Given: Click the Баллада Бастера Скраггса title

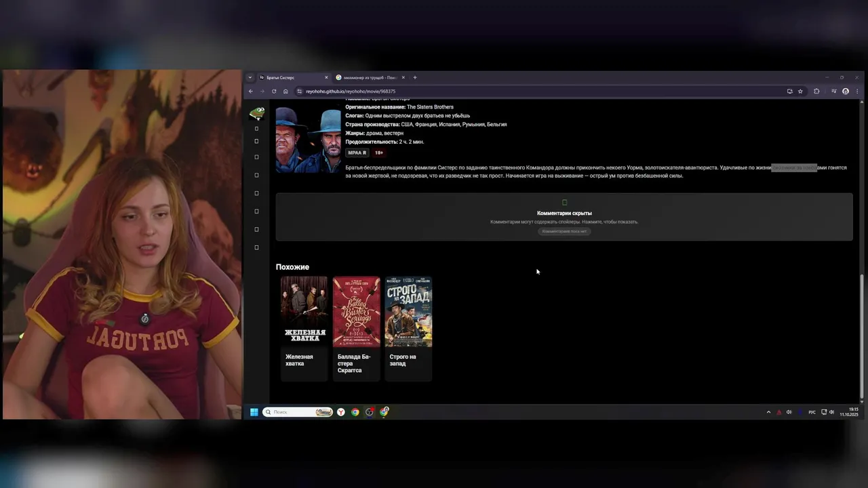Looking at the screenshot, I should [x=354, y=363].
